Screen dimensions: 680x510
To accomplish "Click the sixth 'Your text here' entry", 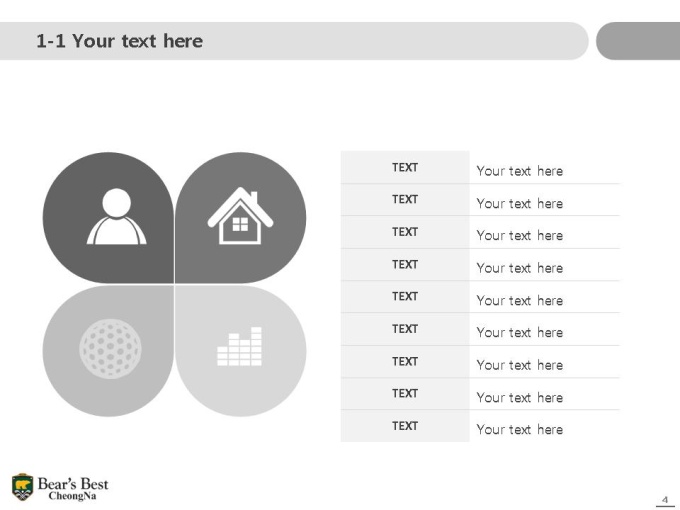I will point(520,333).
